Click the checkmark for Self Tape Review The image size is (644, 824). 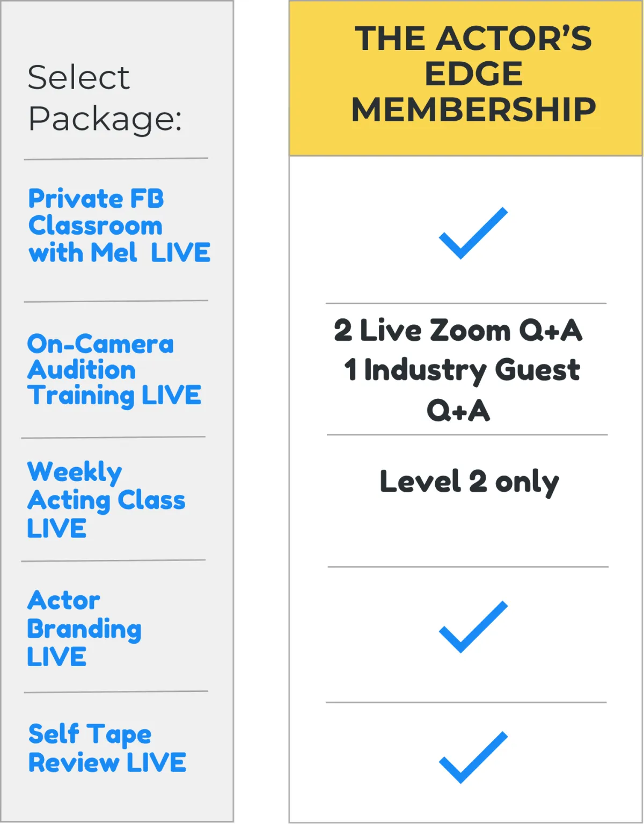click(x=473, y=757)
